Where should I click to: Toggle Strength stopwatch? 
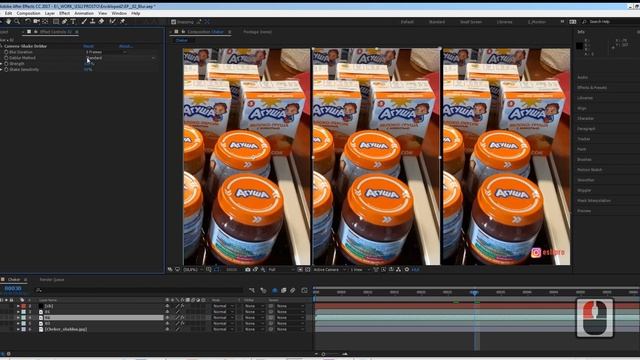point(6,64)
